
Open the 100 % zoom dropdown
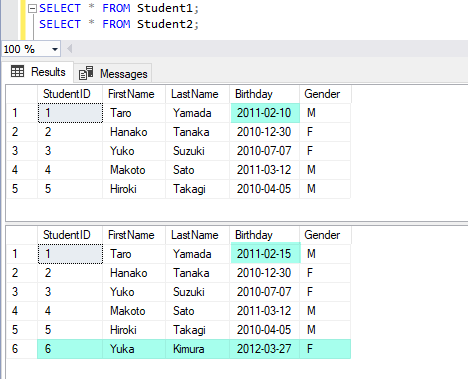55,50
